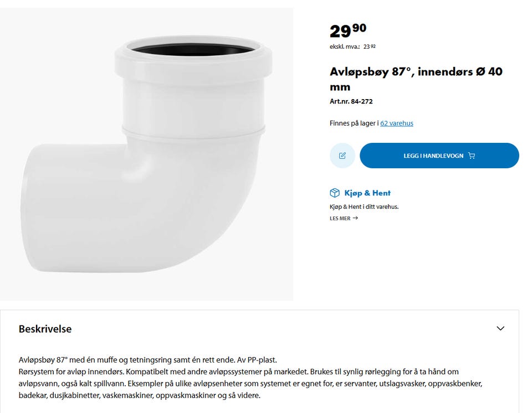
Task: Open the 62 varehus stock link
Action: click(396, 123)
